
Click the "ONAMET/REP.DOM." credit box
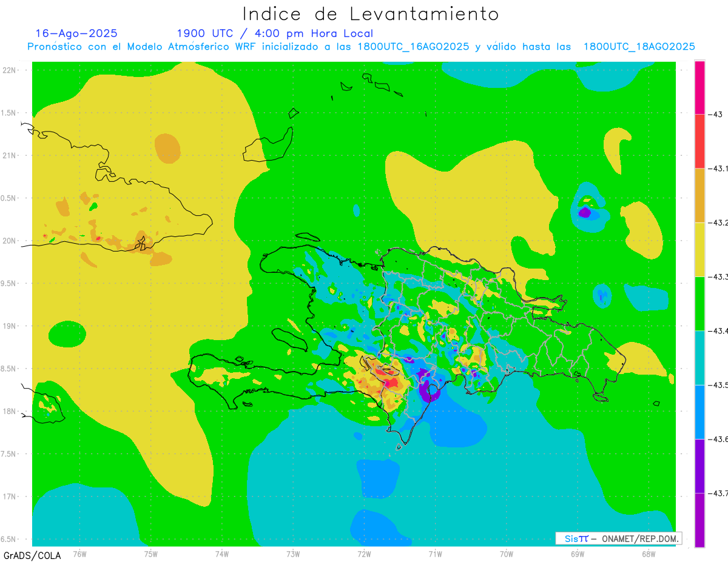(618, 538)
